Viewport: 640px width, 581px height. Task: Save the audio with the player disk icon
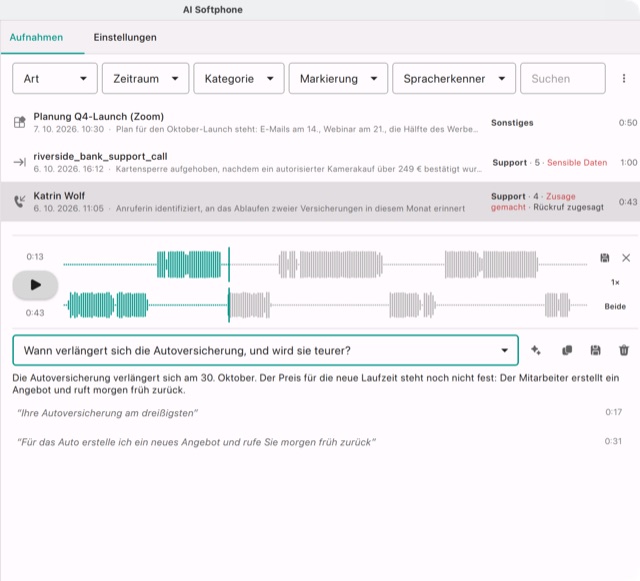[x=604, y=258]
